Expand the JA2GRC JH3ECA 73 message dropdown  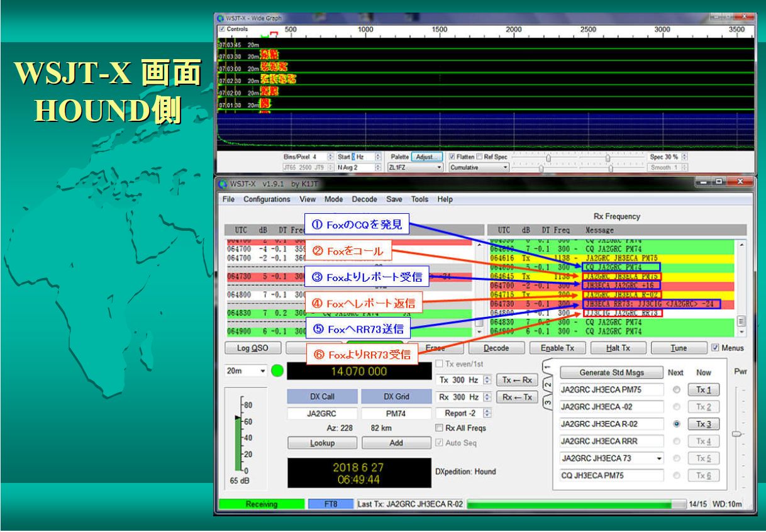tap(659, 458)
